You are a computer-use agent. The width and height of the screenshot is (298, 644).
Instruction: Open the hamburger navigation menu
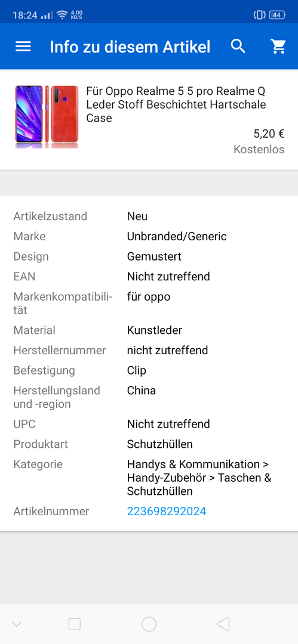click(23, 47)
